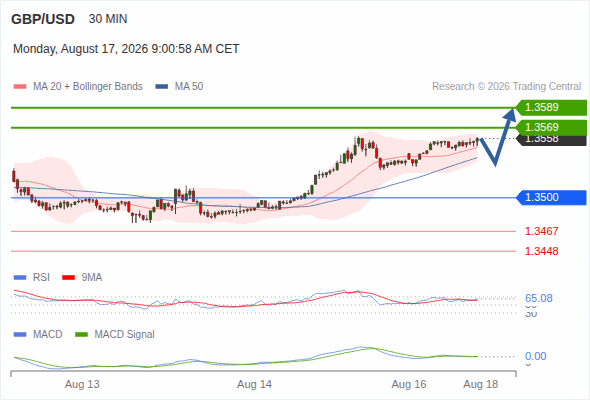Click the blue forecast arrow head
The image size is (590, 400).
pos(511,114)
